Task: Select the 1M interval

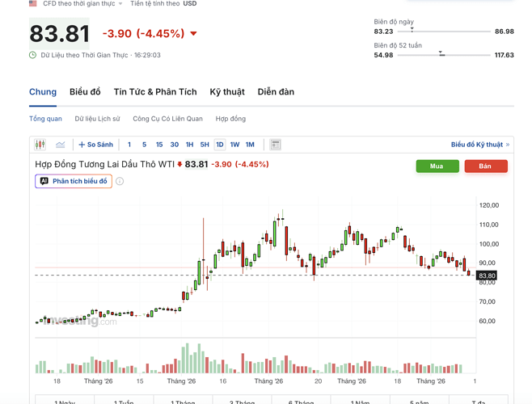Action: coord(250,145)
